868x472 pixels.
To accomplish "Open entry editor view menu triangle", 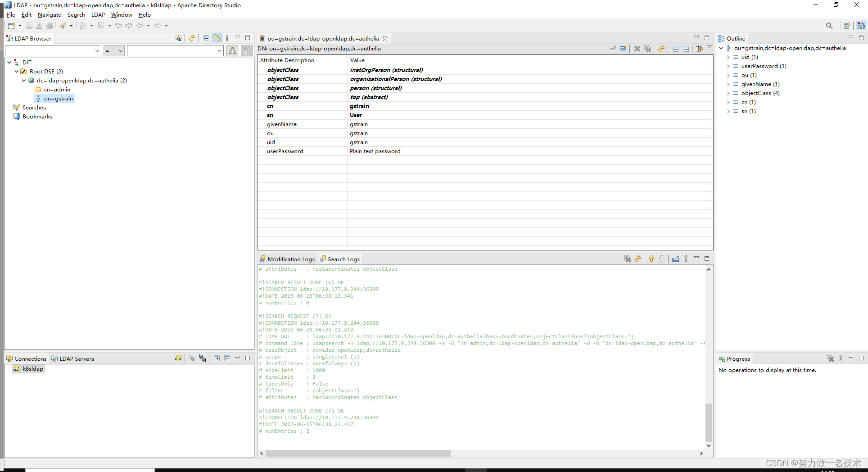I will pos(710,47).
